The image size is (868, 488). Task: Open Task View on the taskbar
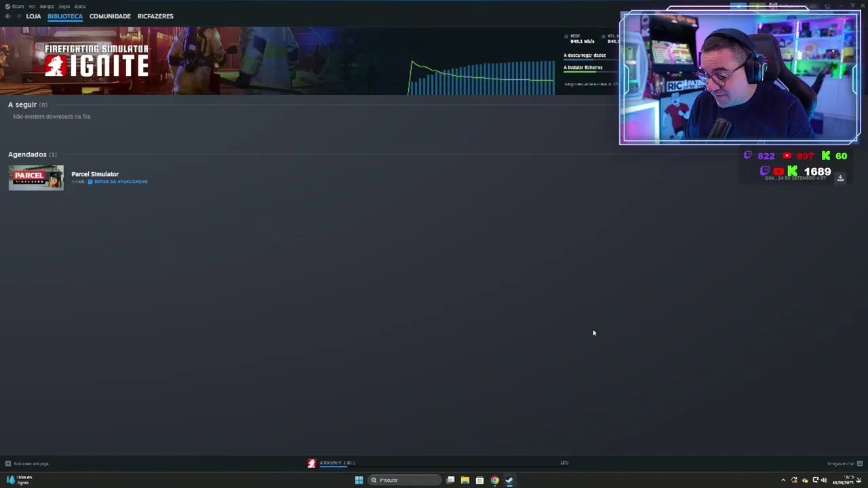pyautogui.click(x=450, y=480)
